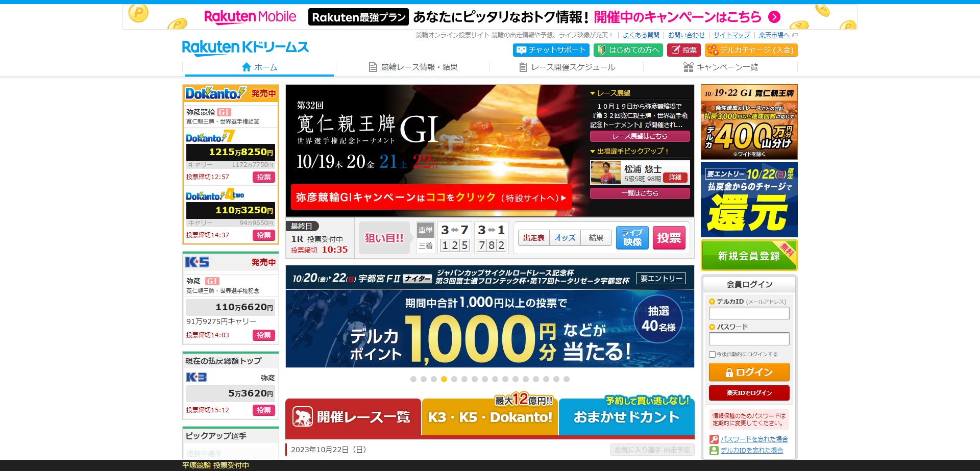Open the よくある質問 FAQ link
The image size is (980, 471).
[640, 35]
